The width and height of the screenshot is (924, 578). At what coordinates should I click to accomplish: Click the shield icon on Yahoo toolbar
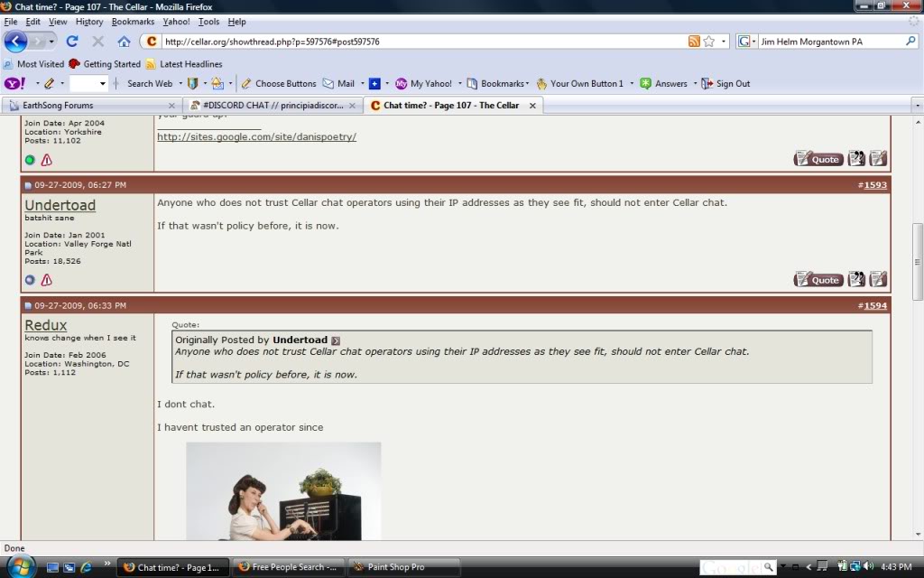click(192, 83)
